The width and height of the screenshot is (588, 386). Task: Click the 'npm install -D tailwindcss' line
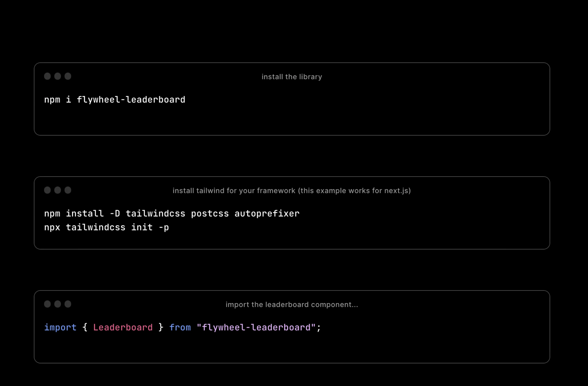click(172, 214)
